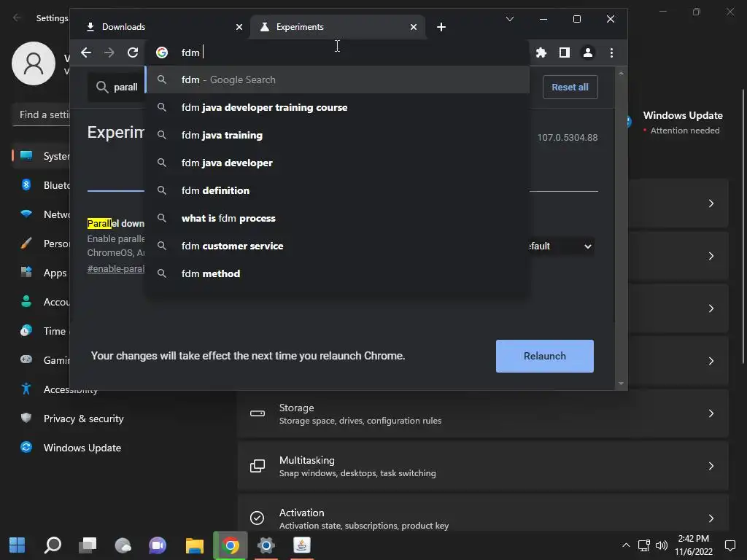Click the Reset all button
The width and height of the screenshot is (747, 560).
tap(570, 87)
